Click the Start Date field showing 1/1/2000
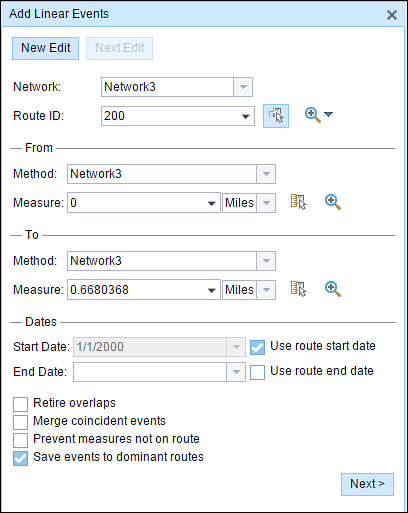The width and height of the screenshot is (408, 513). click(x=150, y=347)
